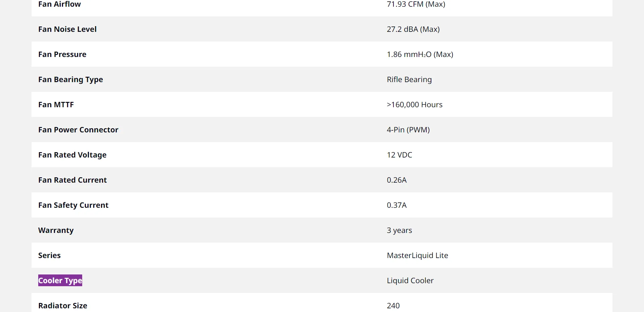644x312 pixels.
Task: Click the Fan Rated Voltage label
Action: (x=72, y=155)
